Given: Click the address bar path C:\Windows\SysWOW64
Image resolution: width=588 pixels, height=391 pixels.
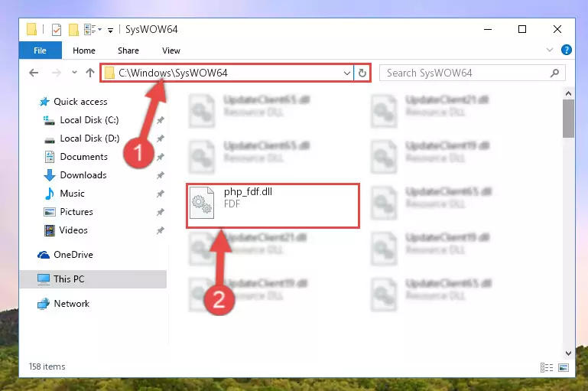Looking at the screenshot, I should pyautogui.click(x=173, y=73).
